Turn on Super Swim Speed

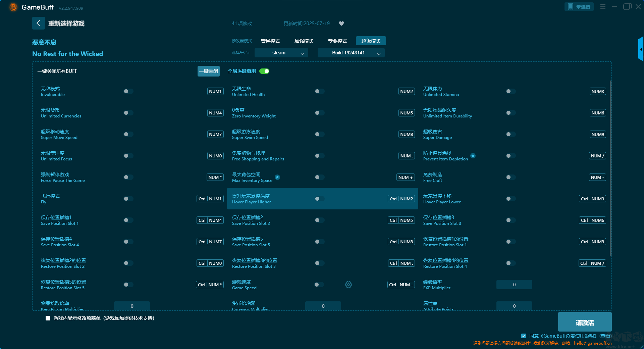[319, 134]
